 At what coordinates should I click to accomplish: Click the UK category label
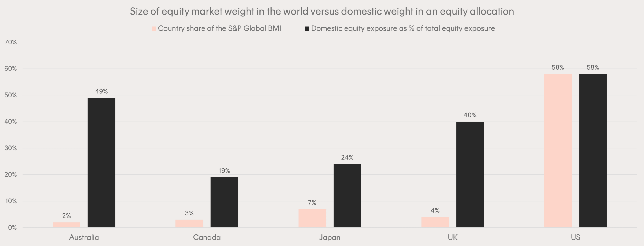452,237
